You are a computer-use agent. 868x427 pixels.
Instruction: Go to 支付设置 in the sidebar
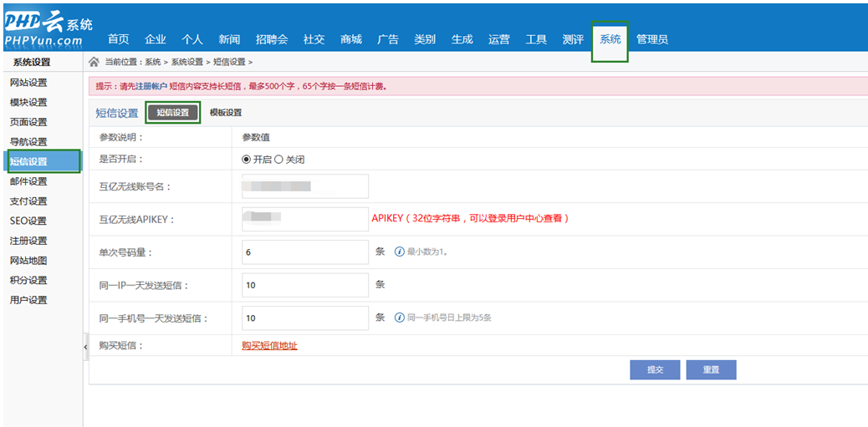(28, 201)
